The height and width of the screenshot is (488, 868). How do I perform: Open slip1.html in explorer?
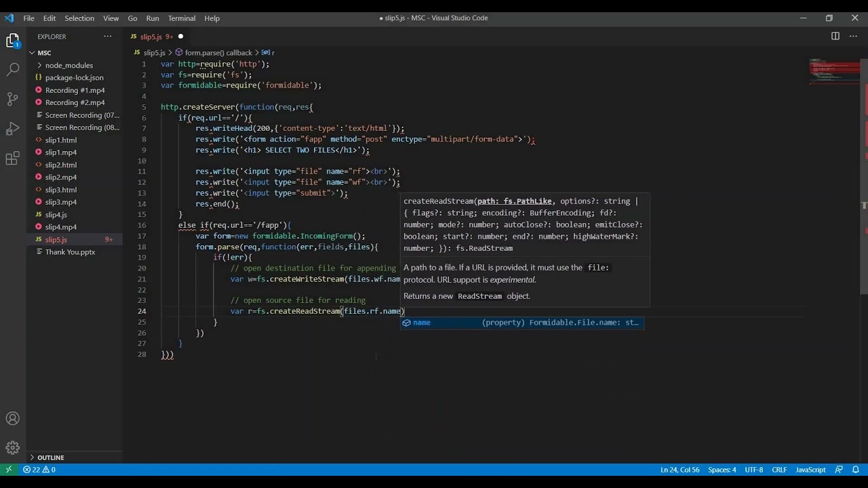point(75,140)
